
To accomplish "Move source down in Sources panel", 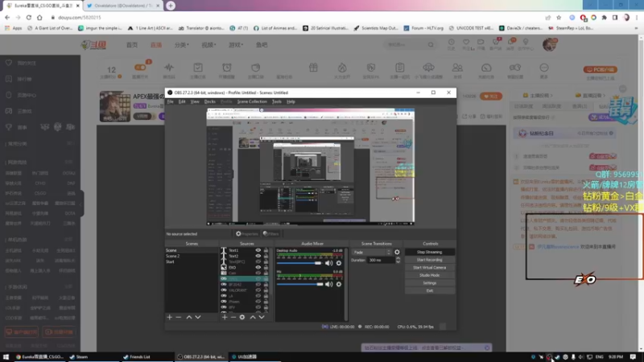I will click(x=262, y=317).
